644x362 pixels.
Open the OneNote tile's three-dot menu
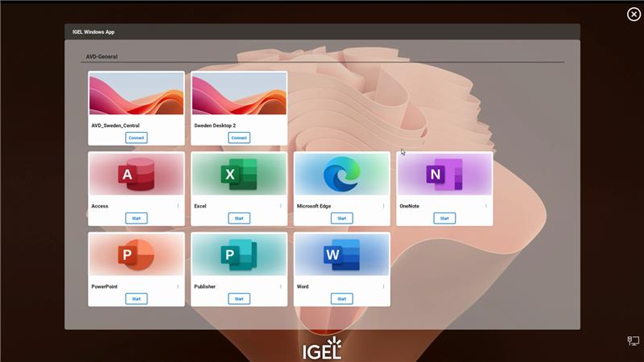[x=486, y=206]
